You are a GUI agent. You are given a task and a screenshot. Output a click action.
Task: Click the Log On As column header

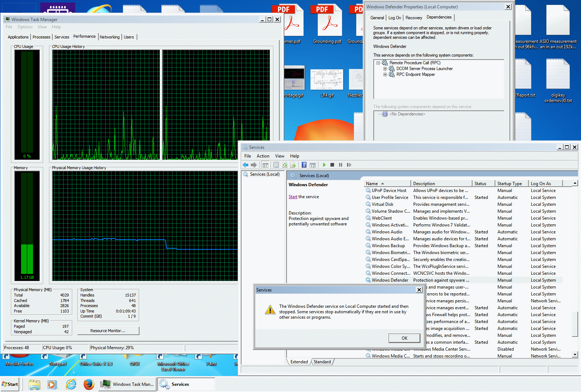point(545,184)
